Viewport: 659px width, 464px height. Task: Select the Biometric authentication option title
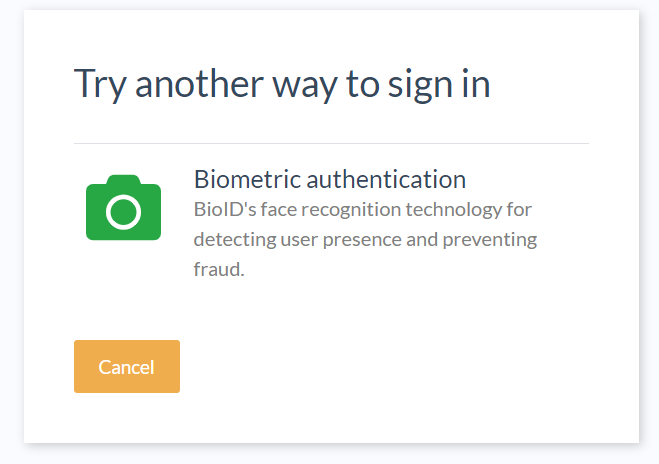pos(329,179)
